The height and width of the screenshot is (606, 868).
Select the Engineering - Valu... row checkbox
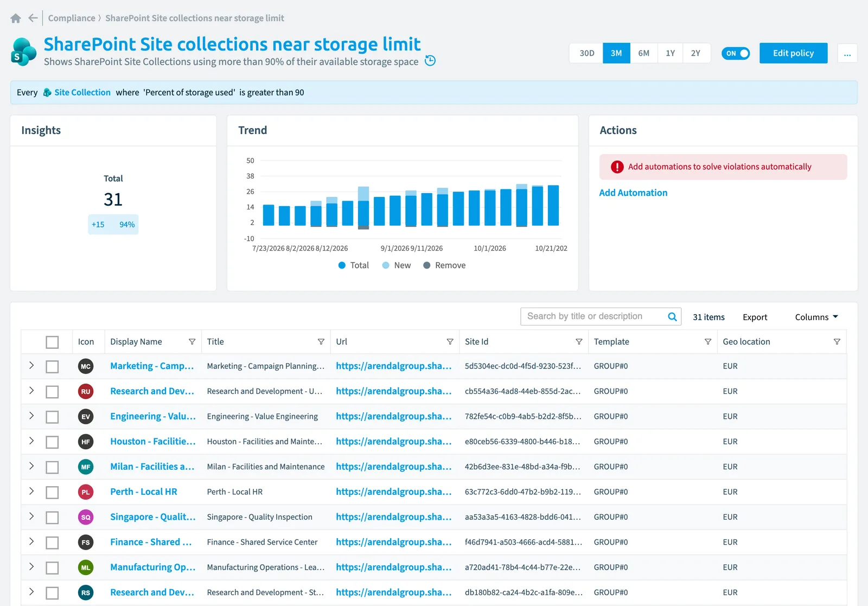pos(52,417)
